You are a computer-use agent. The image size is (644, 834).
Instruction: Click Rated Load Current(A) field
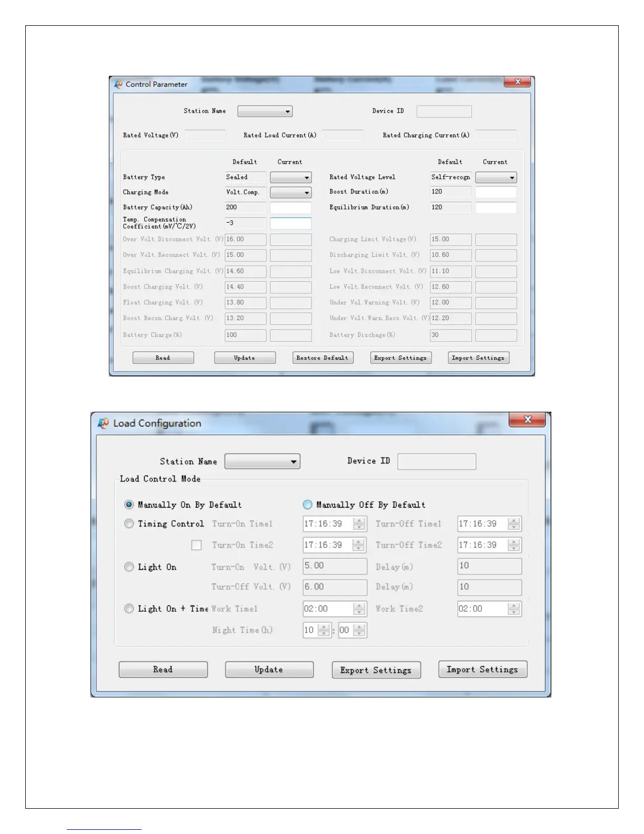click(x=343, y=136)
